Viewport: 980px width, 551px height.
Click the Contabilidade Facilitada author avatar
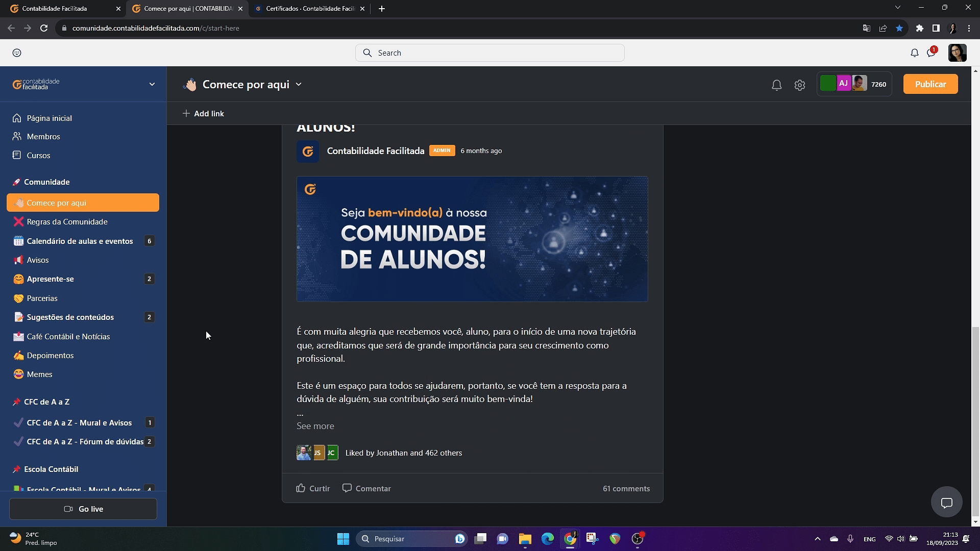[x=308, y=151]
